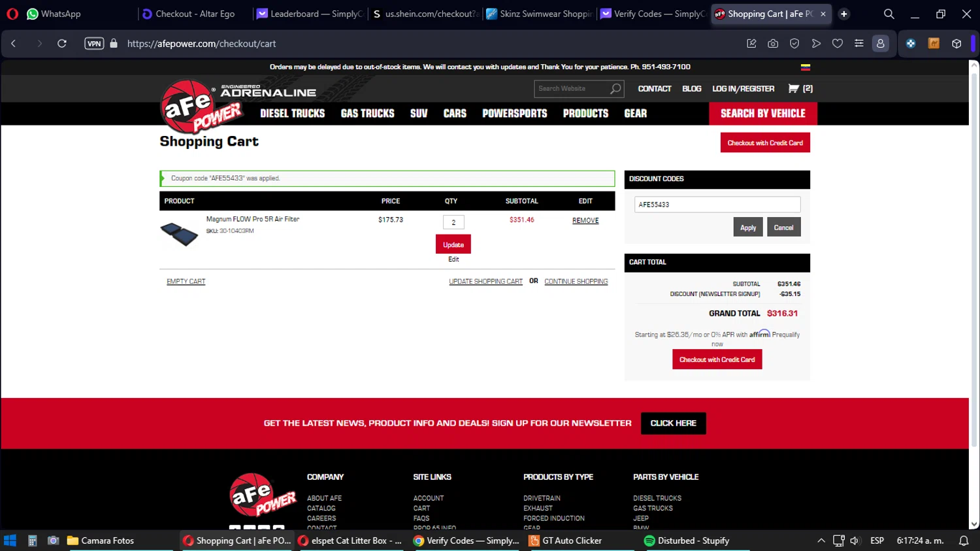
Task: Click the orange extension icon in toolbar
Action: pyautogui.click(x=934, y=44)
